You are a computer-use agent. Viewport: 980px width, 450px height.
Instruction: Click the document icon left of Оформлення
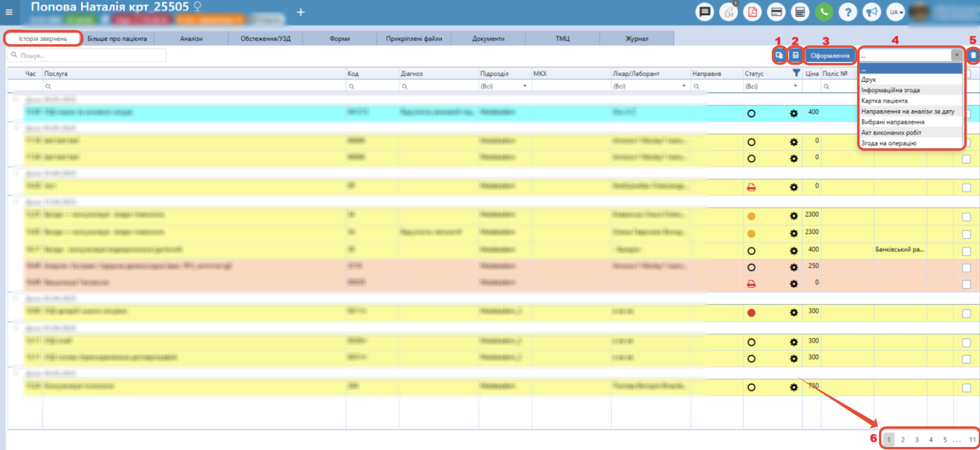click(x=795, y=55)
